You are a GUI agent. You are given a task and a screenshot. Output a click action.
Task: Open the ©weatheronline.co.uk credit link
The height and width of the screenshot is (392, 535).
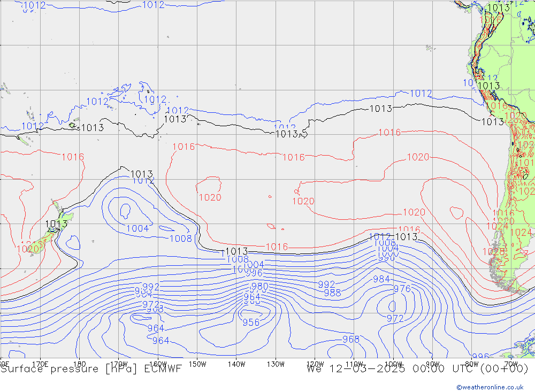pos(490,387)
